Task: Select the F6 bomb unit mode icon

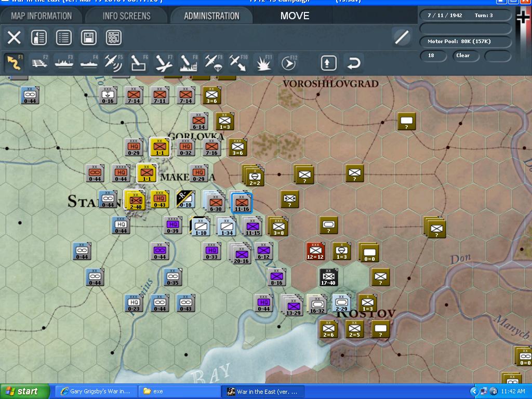Action: [x=139, y=63]
